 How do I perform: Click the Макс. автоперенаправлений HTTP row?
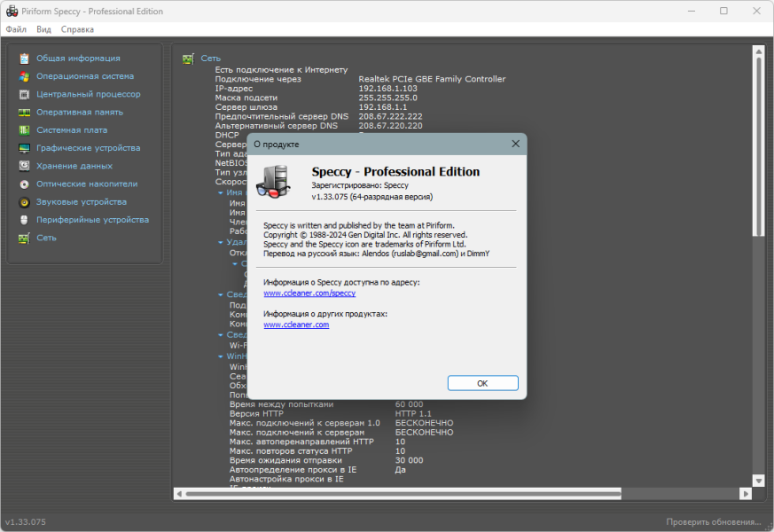tap(317, 442)
